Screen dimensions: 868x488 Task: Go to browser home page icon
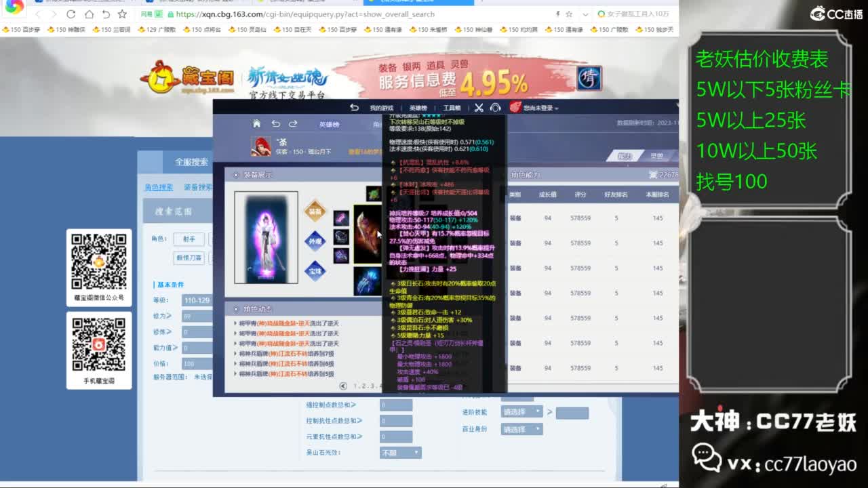pyautogui.click(x=89, y=14)
